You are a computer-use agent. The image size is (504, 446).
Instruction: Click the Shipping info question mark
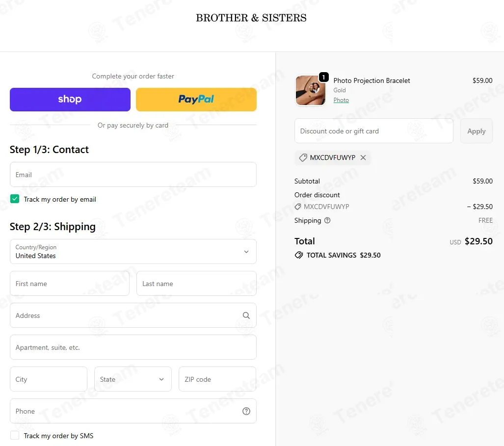pos(327,220)
